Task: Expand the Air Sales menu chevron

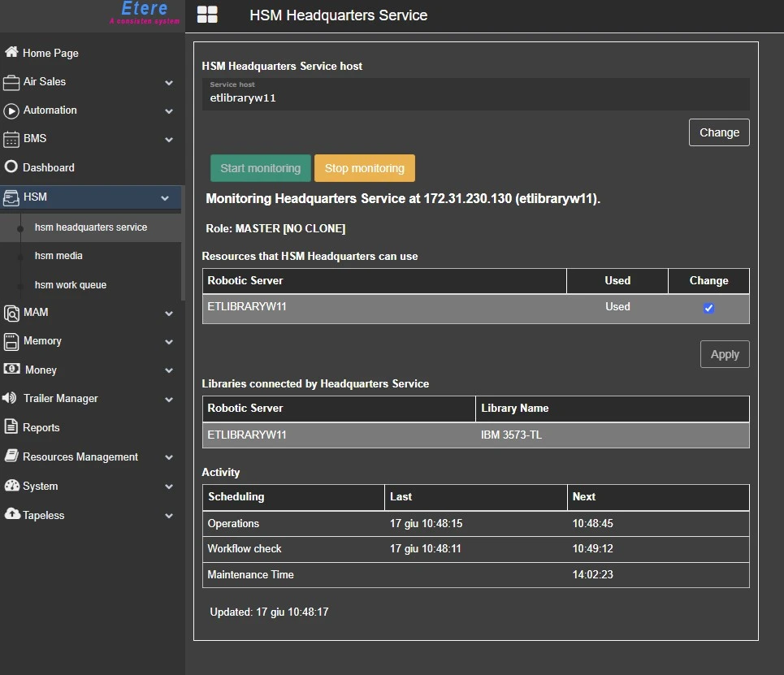Action: [x=169, y=83]
